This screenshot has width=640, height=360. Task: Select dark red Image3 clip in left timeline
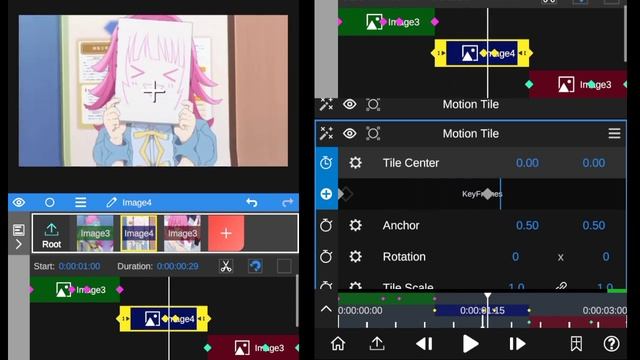point(253,348)
